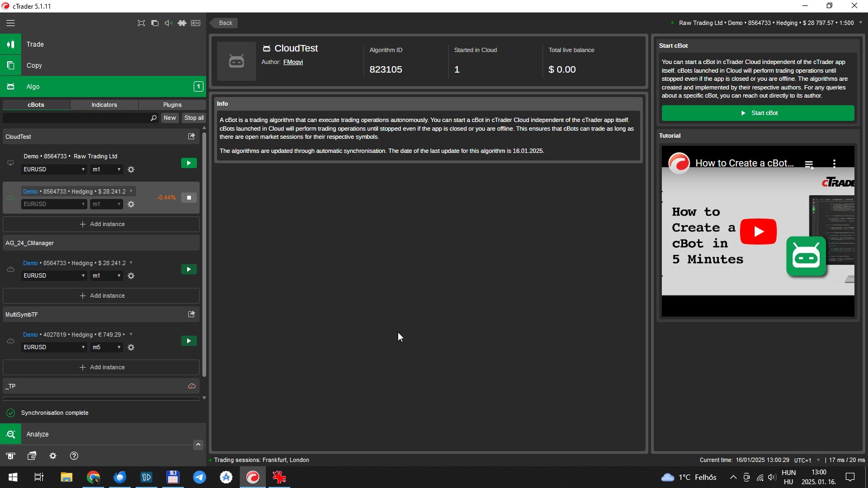Add instance under CloudTest

click(x=101, y=224)
